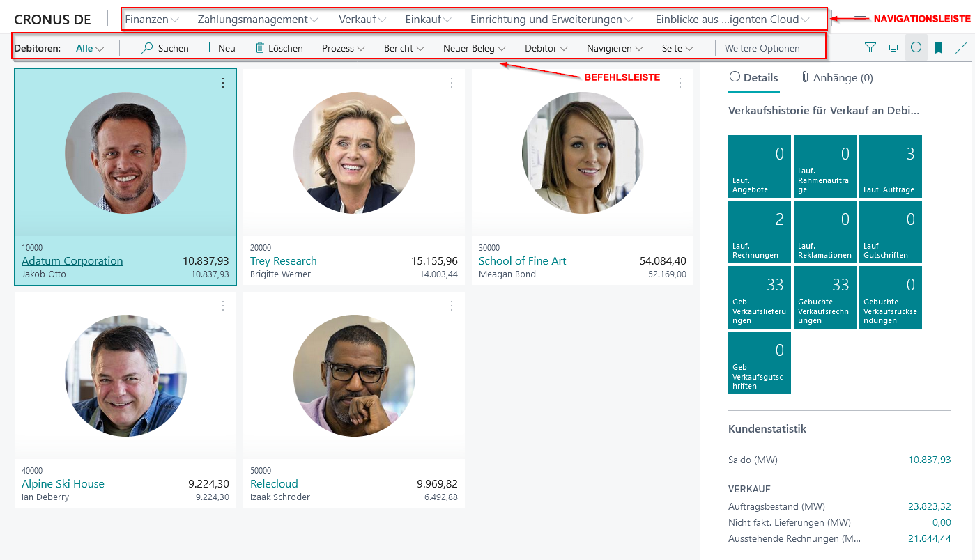975x560 pixels.
Task: Open the three-dot menu on Relecloud card
Action: pos(452,306)
